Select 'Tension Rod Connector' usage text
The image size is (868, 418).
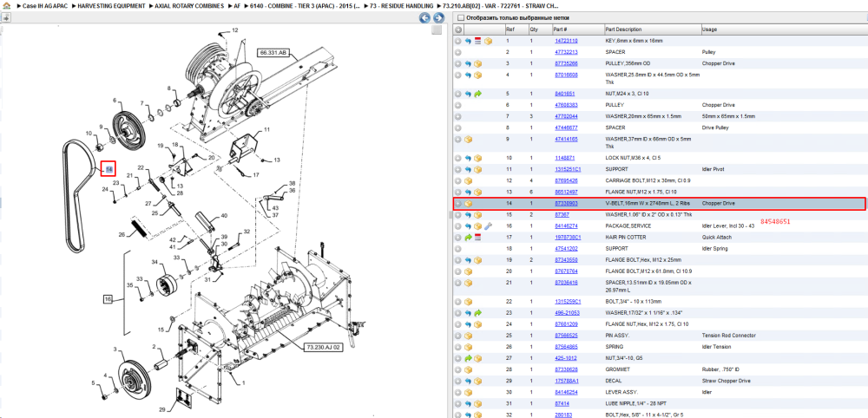point(728,336)
